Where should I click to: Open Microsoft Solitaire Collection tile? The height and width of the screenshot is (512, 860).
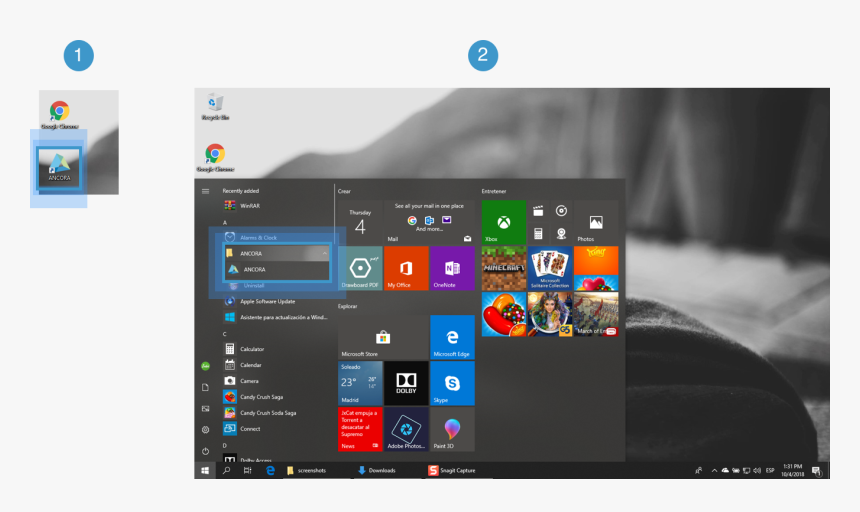pyautogui.click(x=550, y=268)
